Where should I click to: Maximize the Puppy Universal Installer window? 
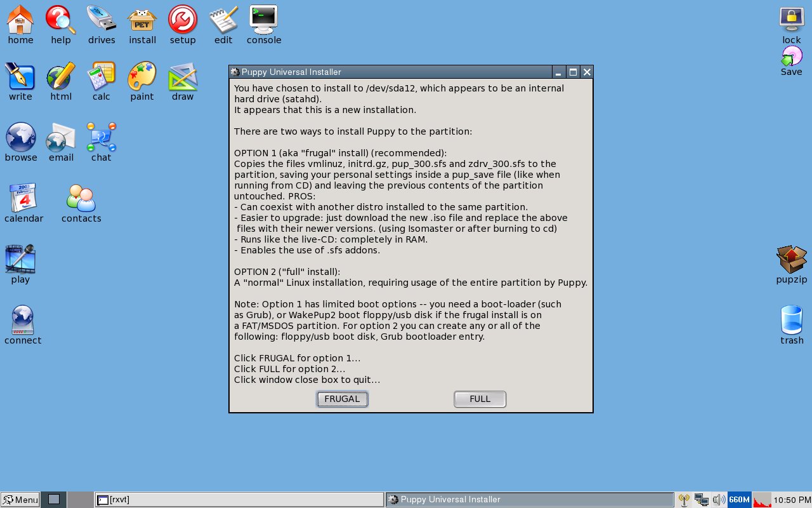[x=573, y=72]
